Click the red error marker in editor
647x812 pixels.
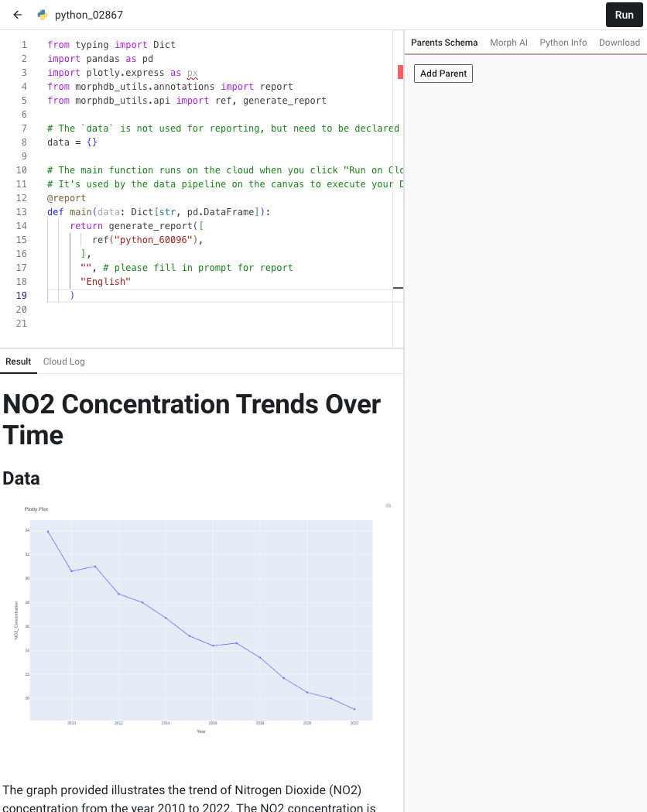pyautogui.click(x=400, y=72)
